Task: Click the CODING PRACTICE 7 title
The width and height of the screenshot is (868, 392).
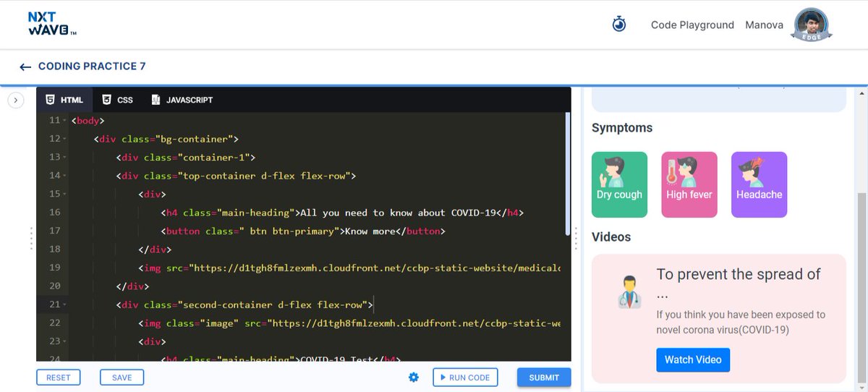Action: (92, 67)
